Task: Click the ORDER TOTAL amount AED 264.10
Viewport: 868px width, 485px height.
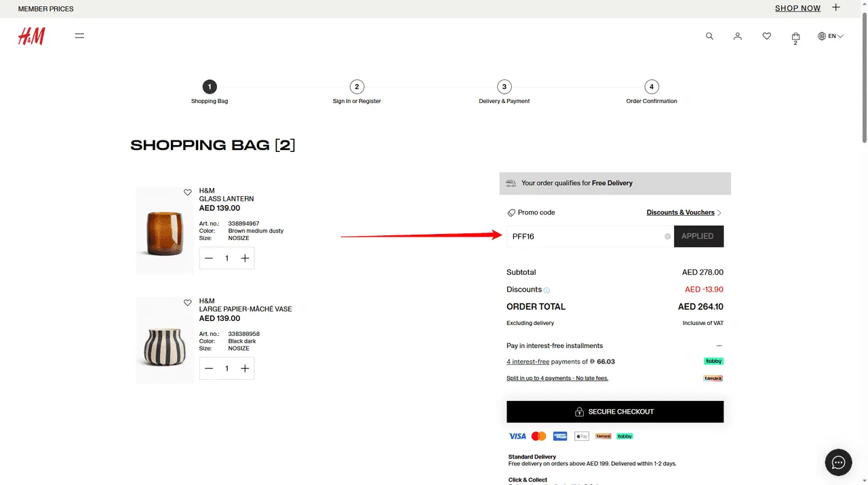Action: point(701,307)
